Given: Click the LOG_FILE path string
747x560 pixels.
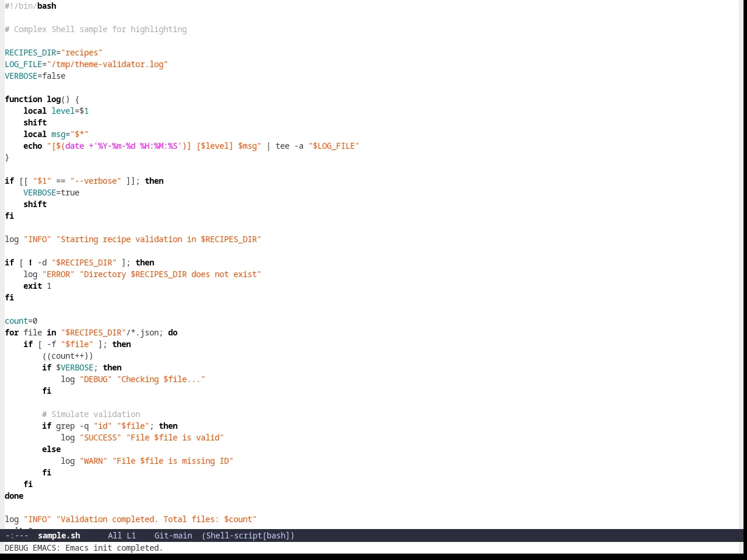Looking at the screenshot, I should [107, 64].
